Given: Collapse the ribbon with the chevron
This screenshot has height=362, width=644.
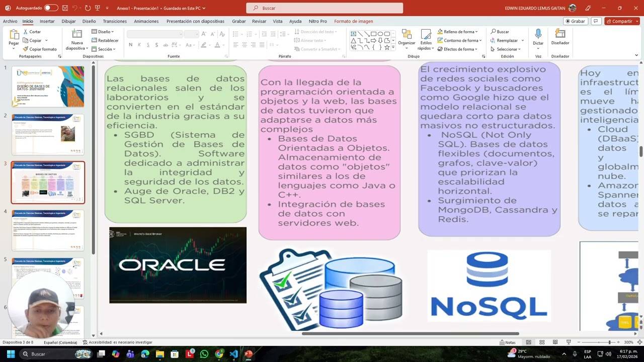Looking at the screenshot, I should click(636, 55).
